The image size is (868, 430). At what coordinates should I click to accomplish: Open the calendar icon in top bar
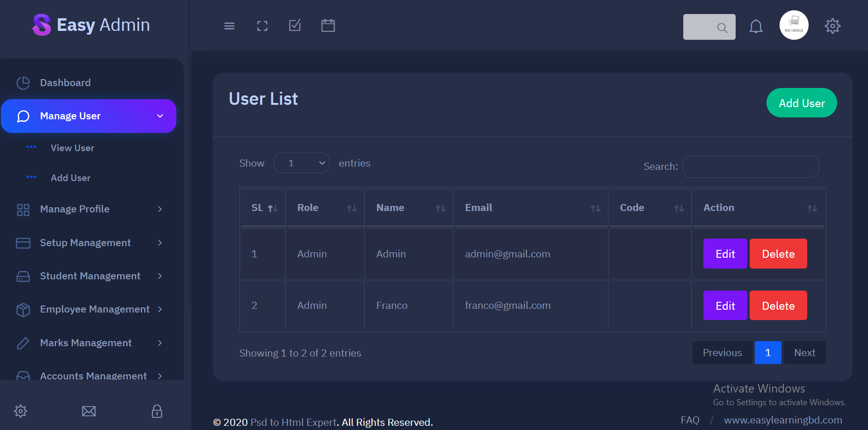pos(328,26)
